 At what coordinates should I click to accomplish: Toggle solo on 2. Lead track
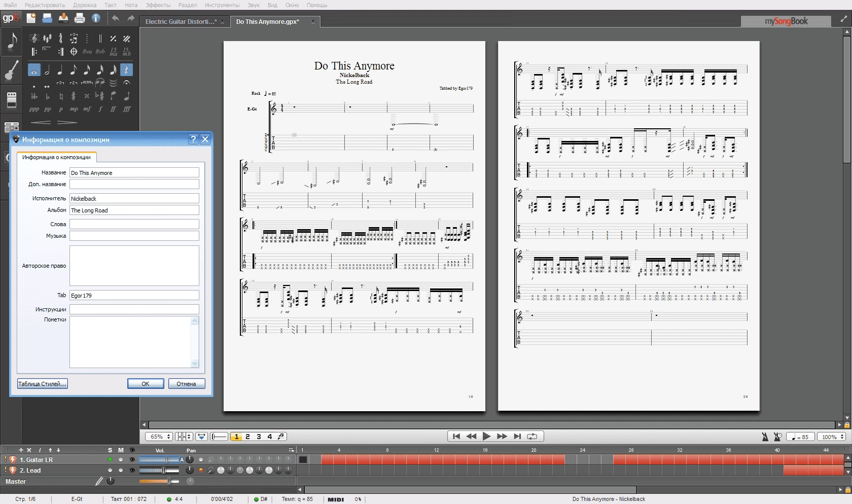[110, 471]
